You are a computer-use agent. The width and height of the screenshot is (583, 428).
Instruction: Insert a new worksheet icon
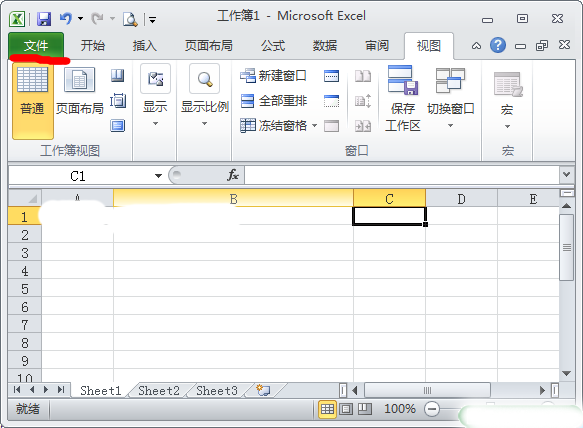[264, 390]
